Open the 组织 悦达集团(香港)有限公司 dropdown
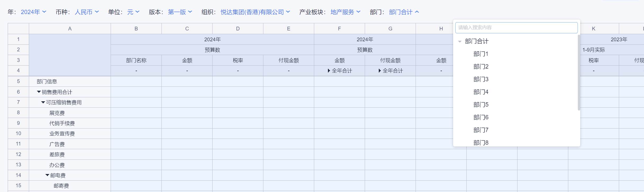 [255, 12]
